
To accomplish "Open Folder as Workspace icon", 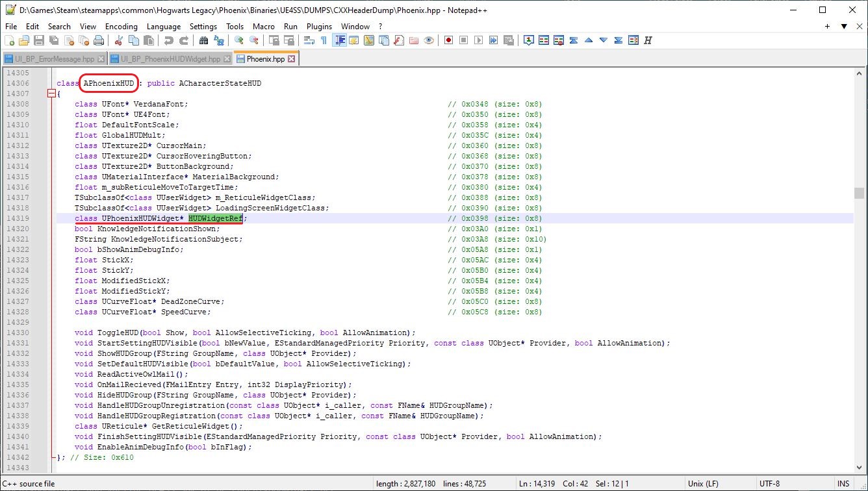I will pyautogui.click(x=413, y=40).
